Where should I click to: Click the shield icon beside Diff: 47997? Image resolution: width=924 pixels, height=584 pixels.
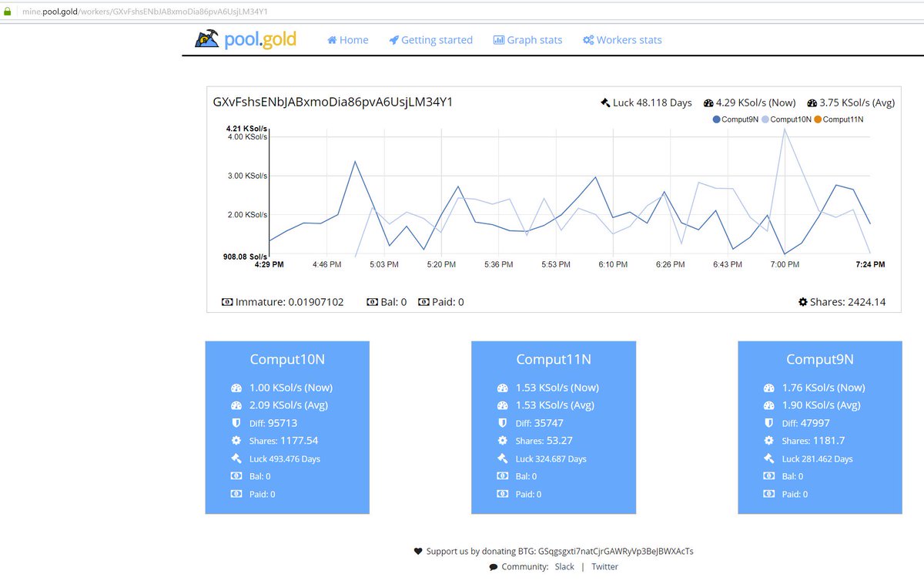click(x=769, y=423)
